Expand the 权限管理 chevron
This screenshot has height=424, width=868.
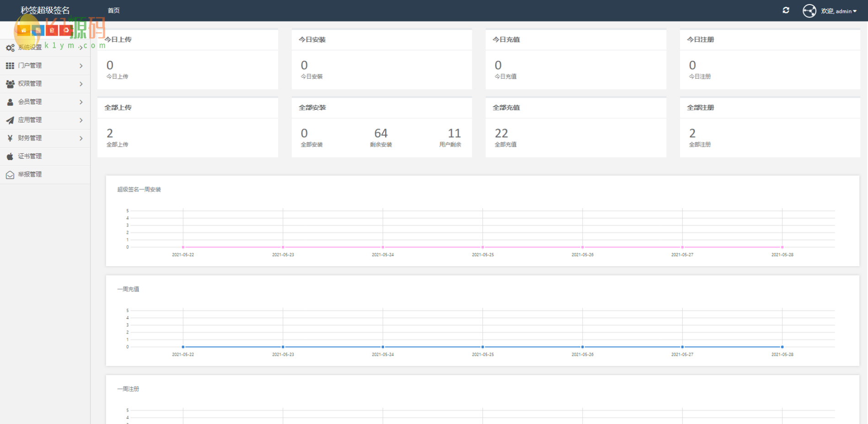81,84
